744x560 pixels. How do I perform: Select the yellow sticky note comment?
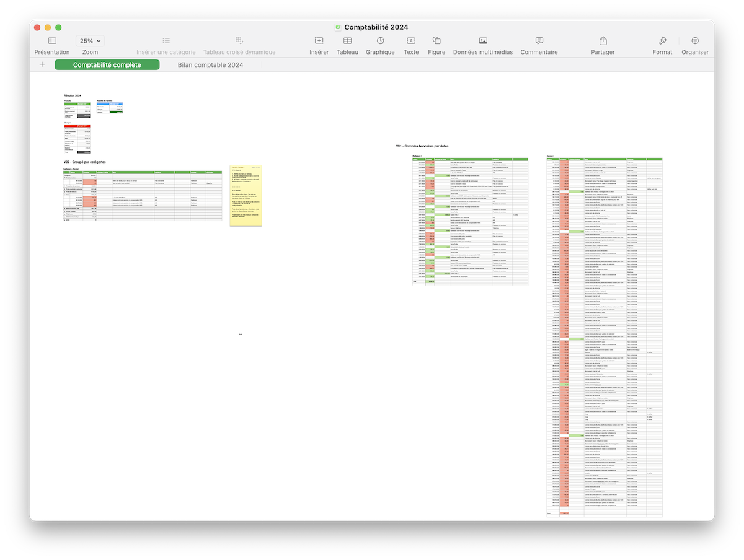pyautogui.click(x=245, y=195)
